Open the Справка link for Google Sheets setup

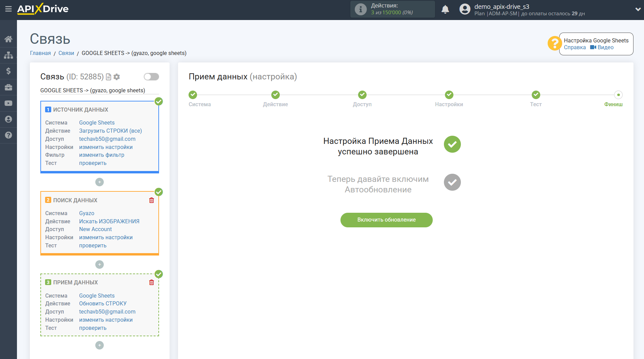click(x=574, y=47)
